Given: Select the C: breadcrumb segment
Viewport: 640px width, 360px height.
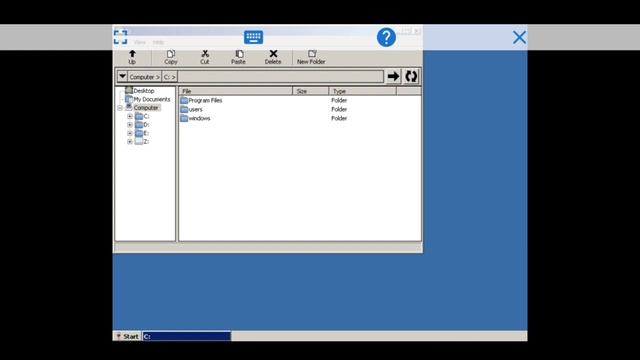Looking at the screenshot, I should [x=169, y=77].
